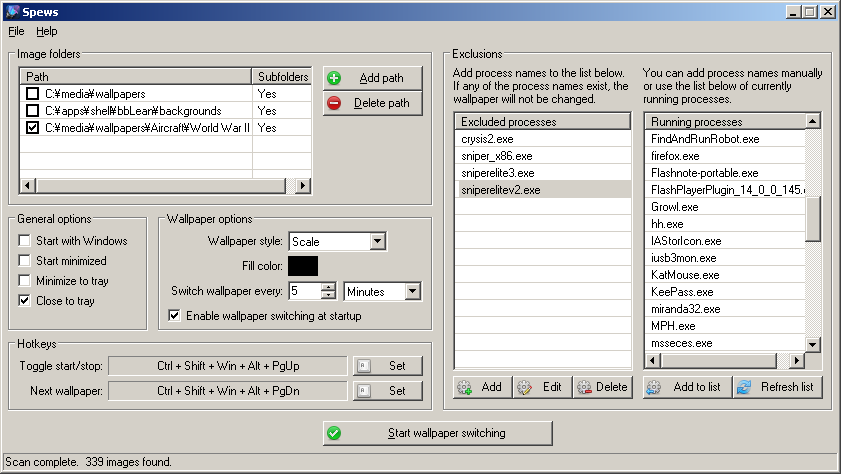Select FindAndRunRobot.exe in Running processes
Screen dimensions: 841x474
[x=725, y=139]
